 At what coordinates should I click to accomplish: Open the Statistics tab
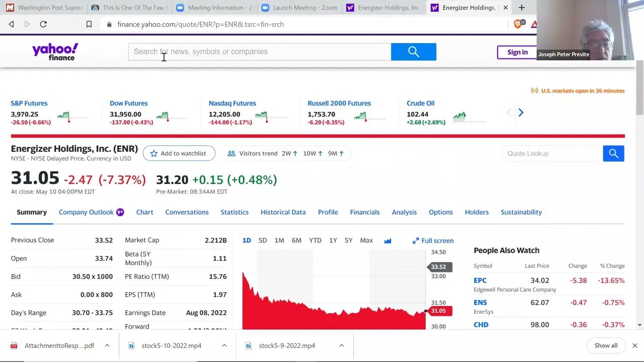click(x=234, y=212)
